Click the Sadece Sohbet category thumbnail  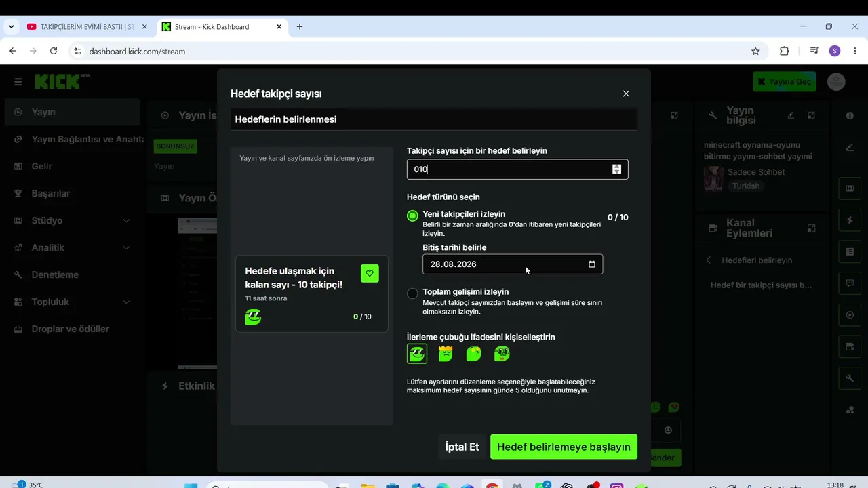tap(713, 179)
